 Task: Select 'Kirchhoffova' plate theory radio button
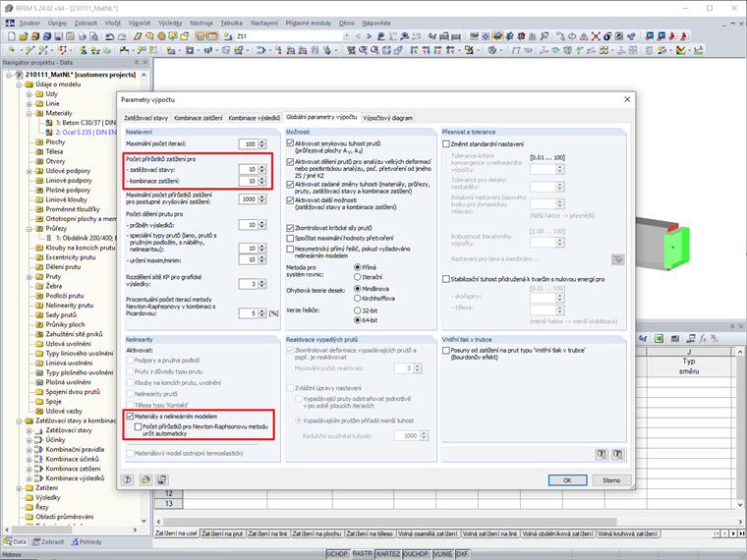coord(358,298)
